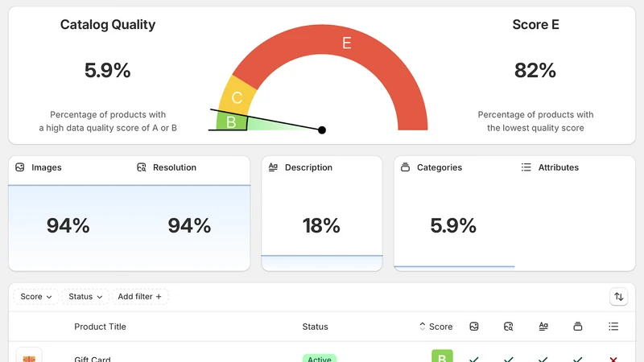Open the Score filter dropdown

click(x=35, y=296)
